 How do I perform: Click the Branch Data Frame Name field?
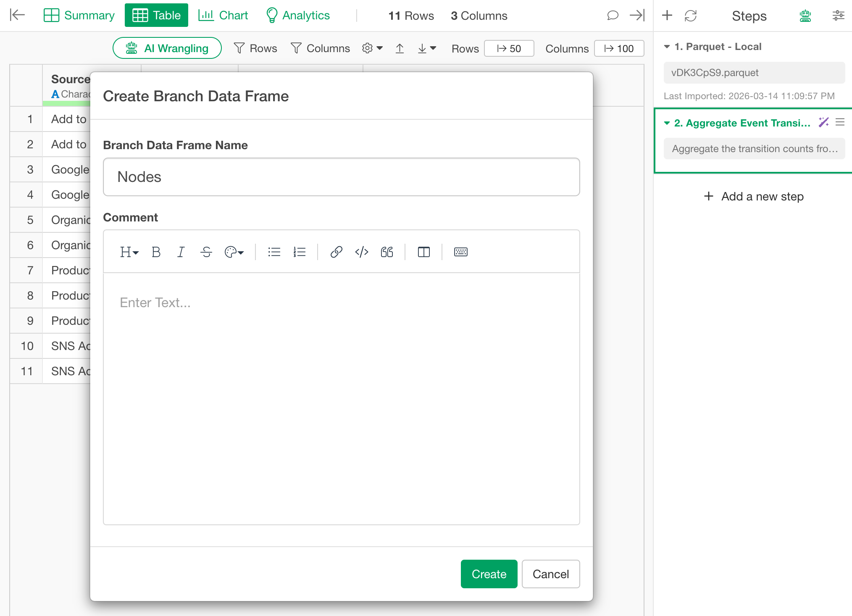coord(341,177)
